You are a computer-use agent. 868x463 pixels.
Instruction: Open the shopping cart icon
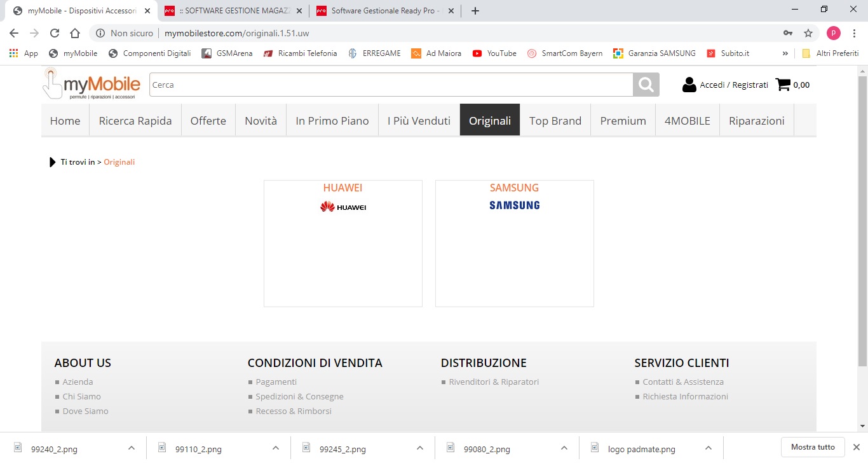pos(783,85)
